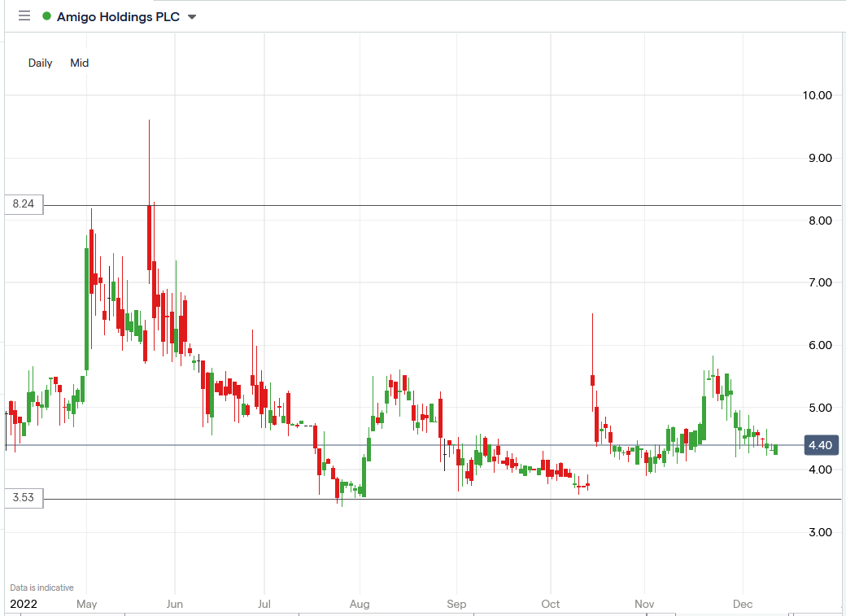This screenshot has height=616, width=846.
Task: Click the Dec label on time axis
Action: [743, 604]
